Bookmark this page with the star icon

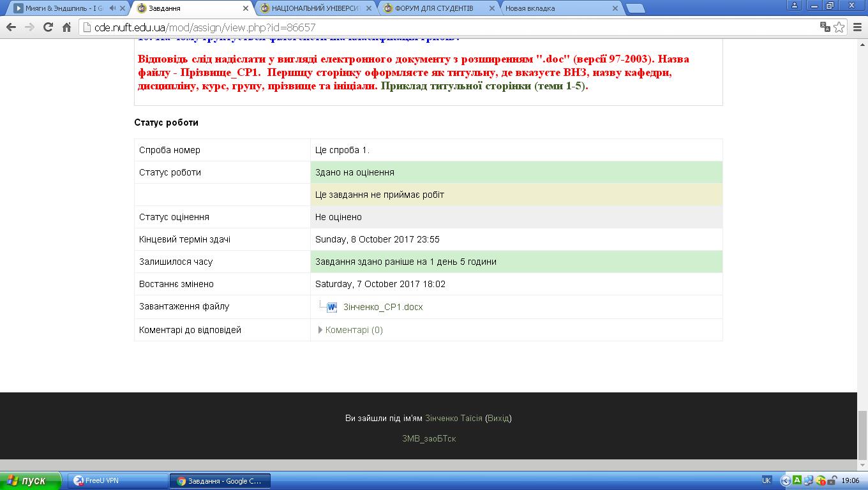point(839,27)
